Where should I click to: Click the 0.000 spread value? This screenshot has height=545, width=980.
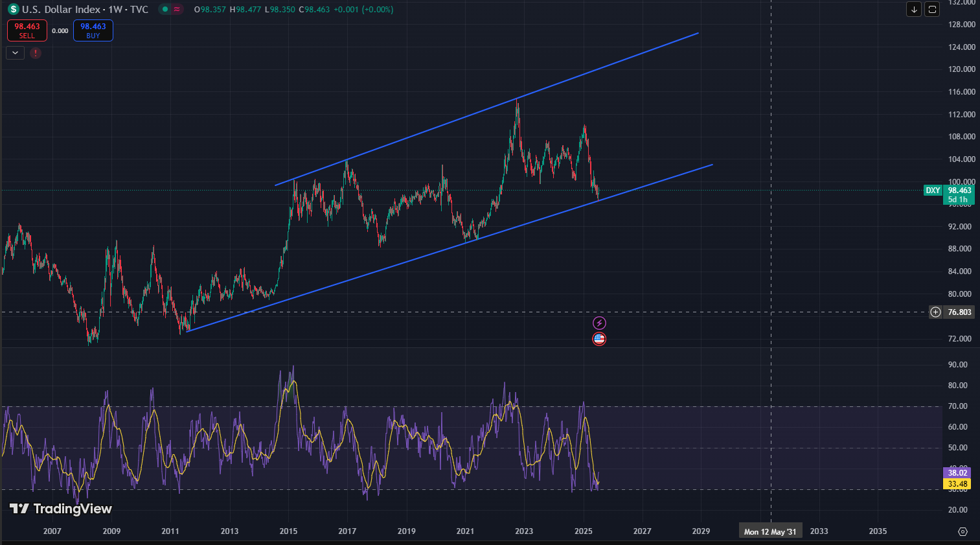pyautogui.click(x=60, y=30)
